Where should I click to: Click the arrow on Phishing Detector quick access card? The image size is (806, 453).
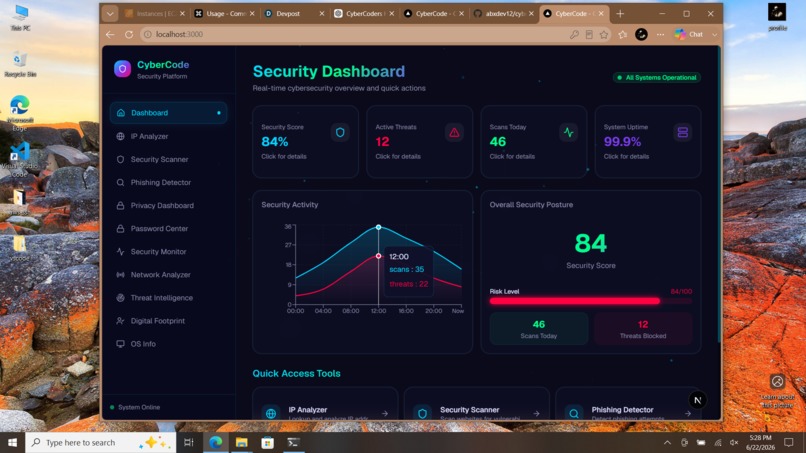click(688, 413)
